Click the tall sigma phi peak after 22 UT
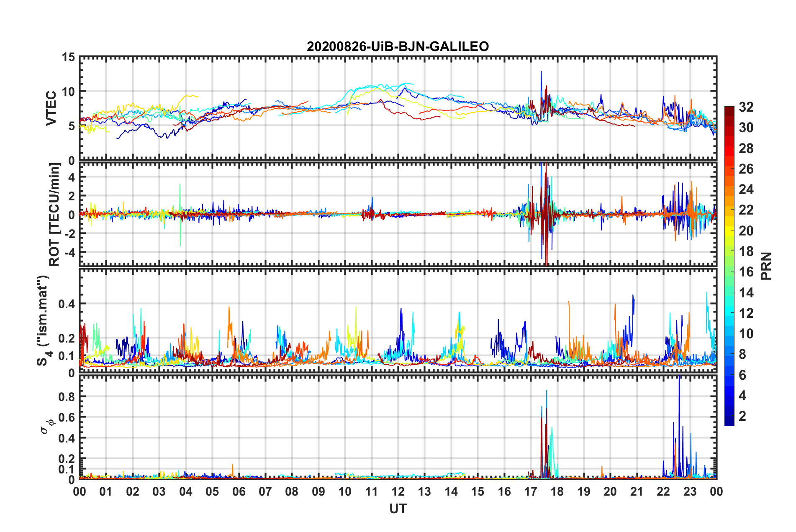Viewport: 796px width, 532px height. coord(679,427)
